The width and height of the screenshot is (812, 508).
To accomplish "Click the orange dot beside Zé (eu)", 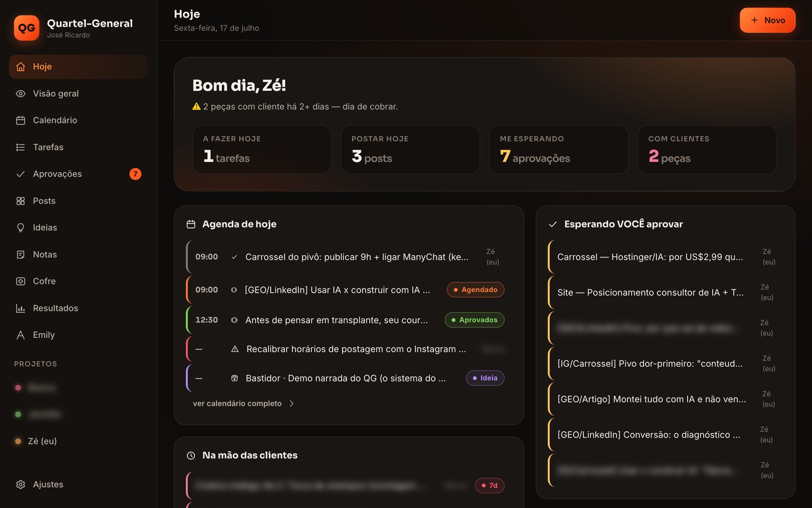I will (18, 441).
